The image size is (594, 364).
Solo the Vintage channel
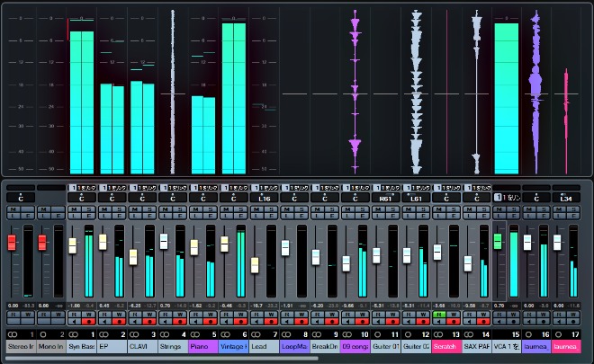point(240,209)
